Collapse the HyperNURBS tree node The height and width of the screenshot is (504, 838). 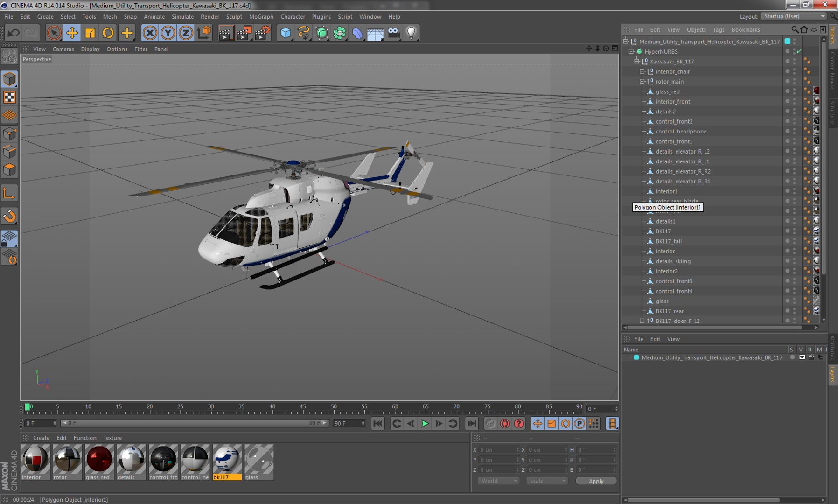point(631,51)
